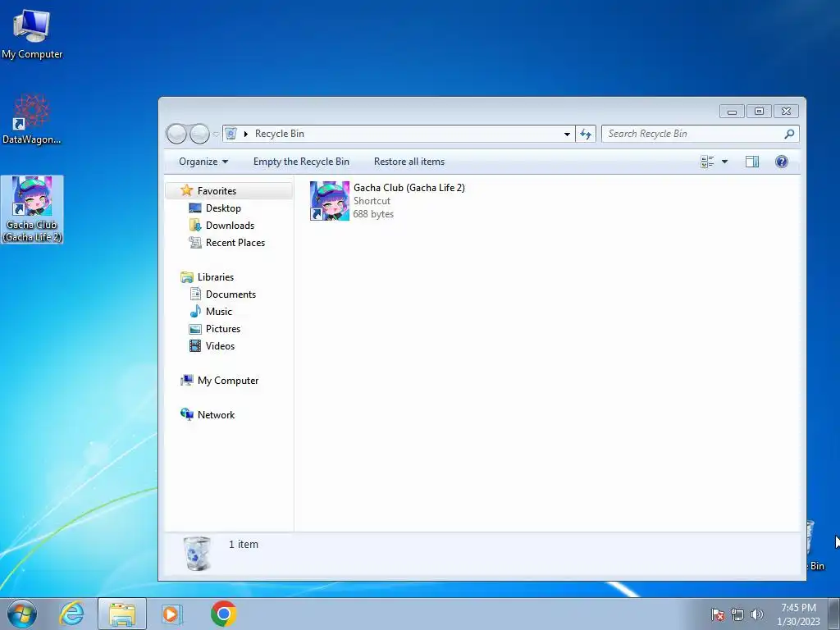The image size is (840, 630).
Task: Maximize the Recycle Bin window
Action: click(x=759, y=111)
